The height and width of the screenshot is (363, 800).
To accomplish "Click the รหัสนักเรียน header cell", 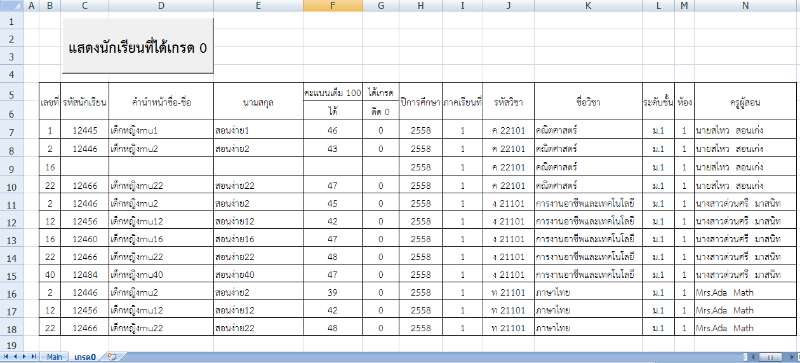I will point(85,102).
